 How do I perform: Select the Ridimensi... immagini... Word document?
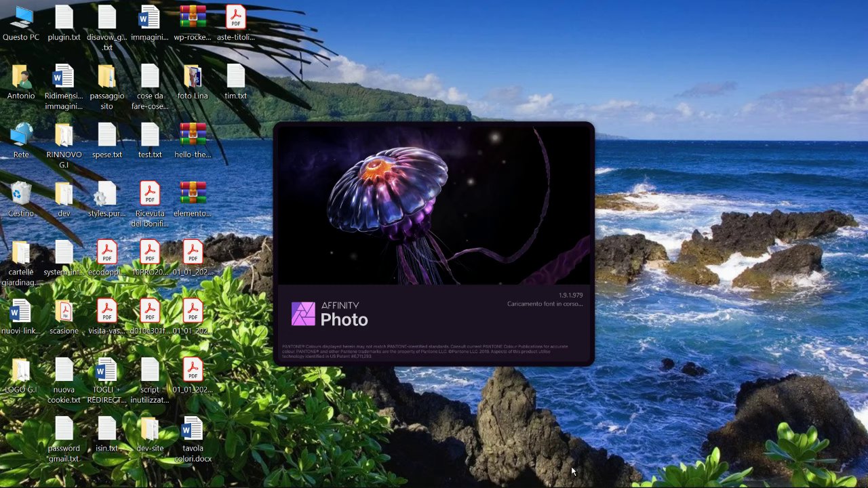click(x=64, y=87)
